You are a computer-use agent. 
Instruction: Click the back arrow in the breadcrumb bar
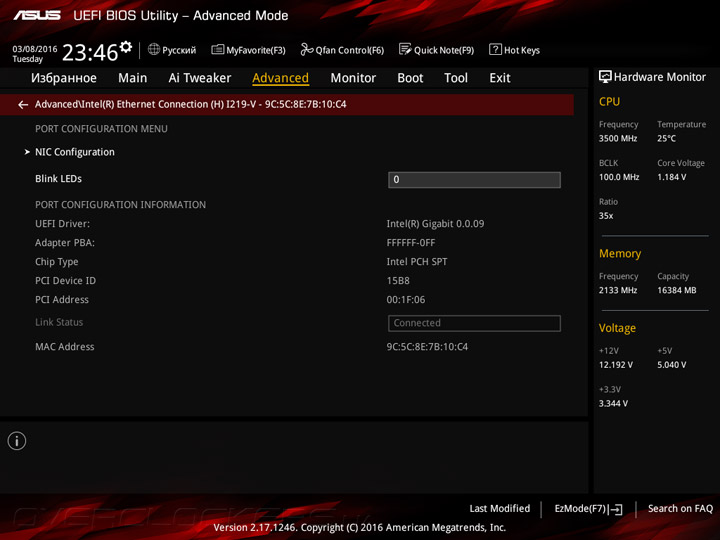(x=23, y=105)
